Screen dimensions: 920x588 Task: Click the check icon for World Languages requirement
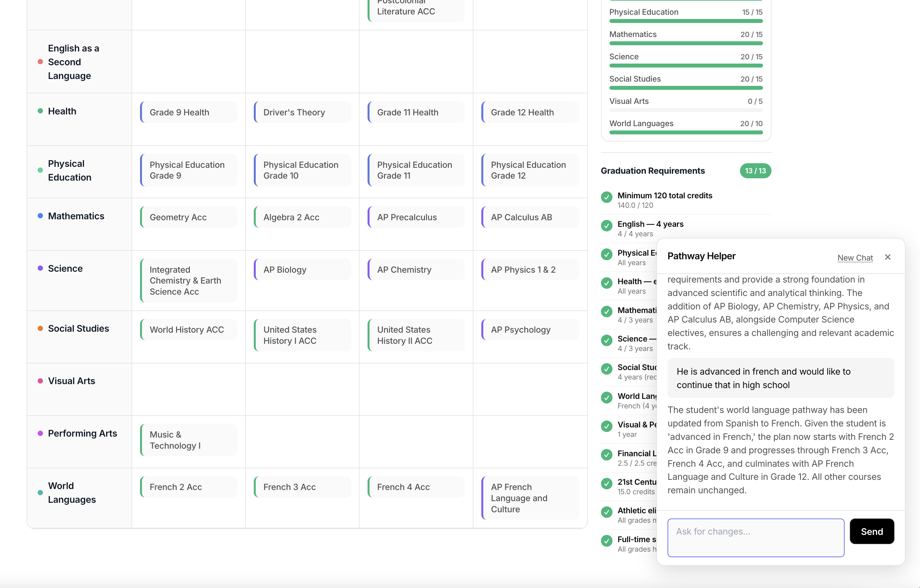point(606,398)
